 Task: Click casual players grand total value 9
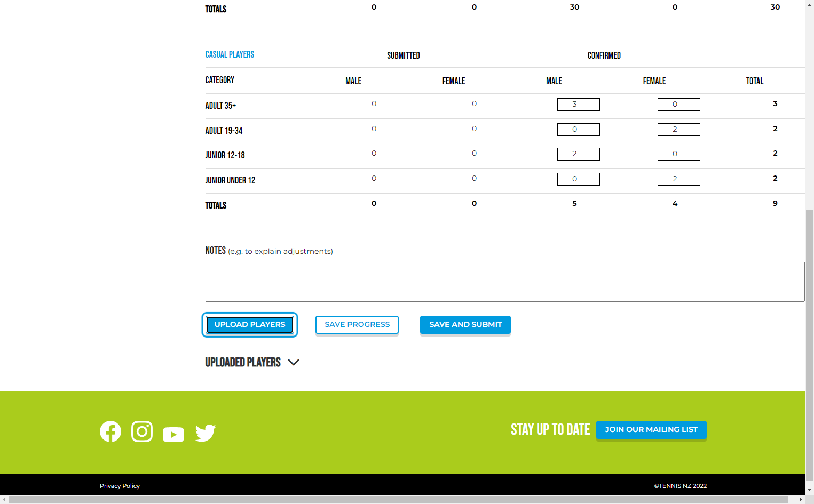coord(775,203)
